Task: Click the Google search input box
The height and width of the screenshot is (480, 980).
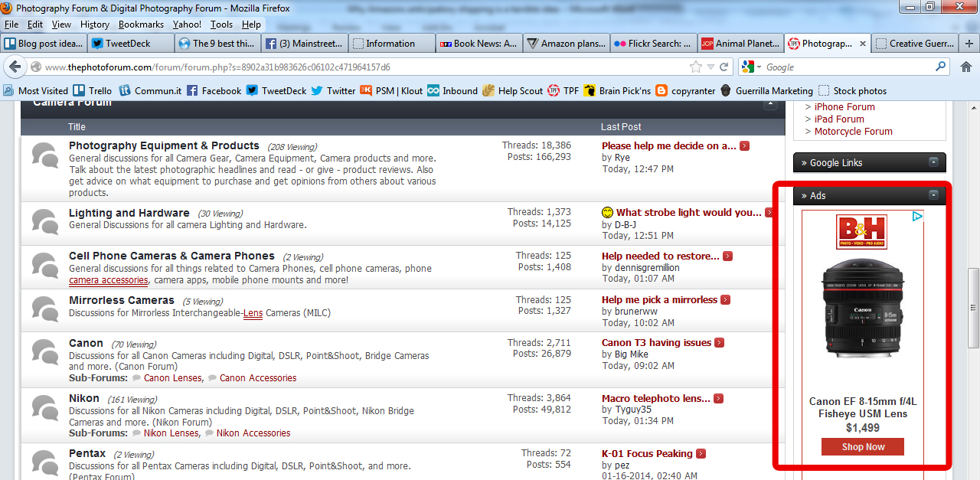Action: click(848, 67)
